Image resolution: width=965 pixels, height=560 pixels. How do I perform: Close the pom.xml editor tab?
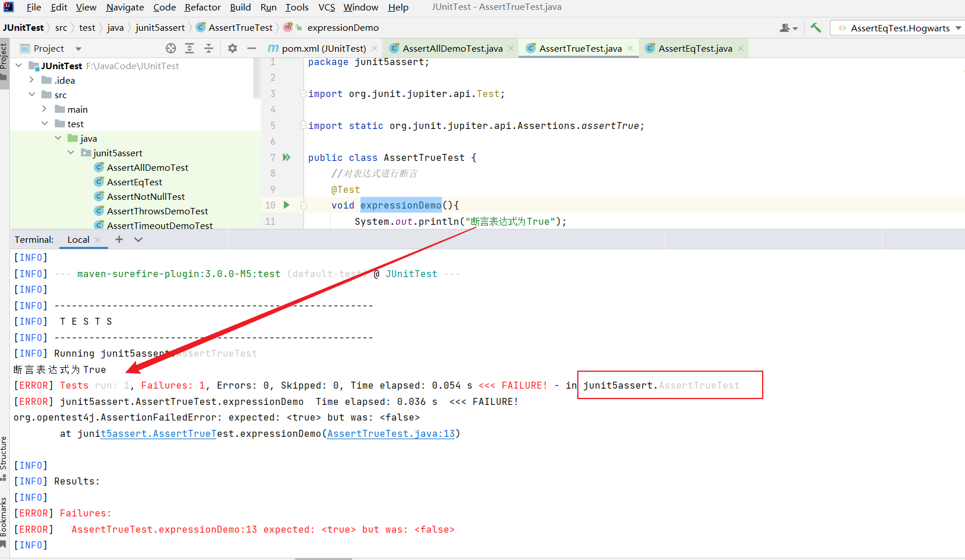tap(374, 48)
